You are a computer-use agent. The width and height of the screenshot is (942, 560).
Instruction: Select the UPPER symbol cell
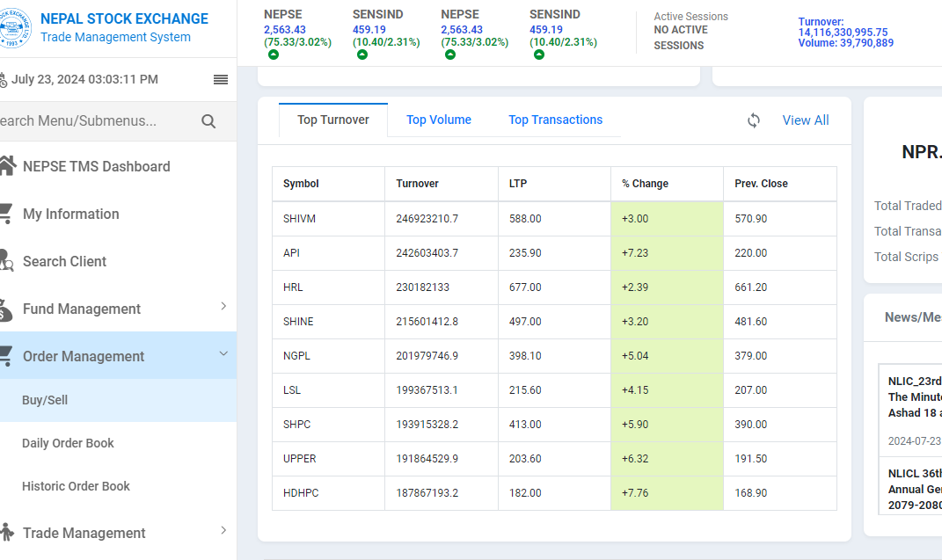click(x=329, y=458)
